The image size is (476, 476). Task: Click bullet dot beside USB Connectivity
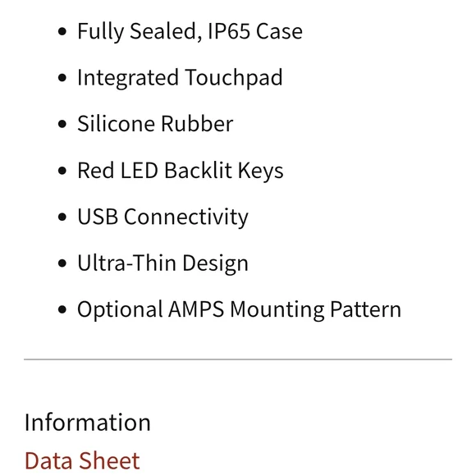click(x=62, y=217)
